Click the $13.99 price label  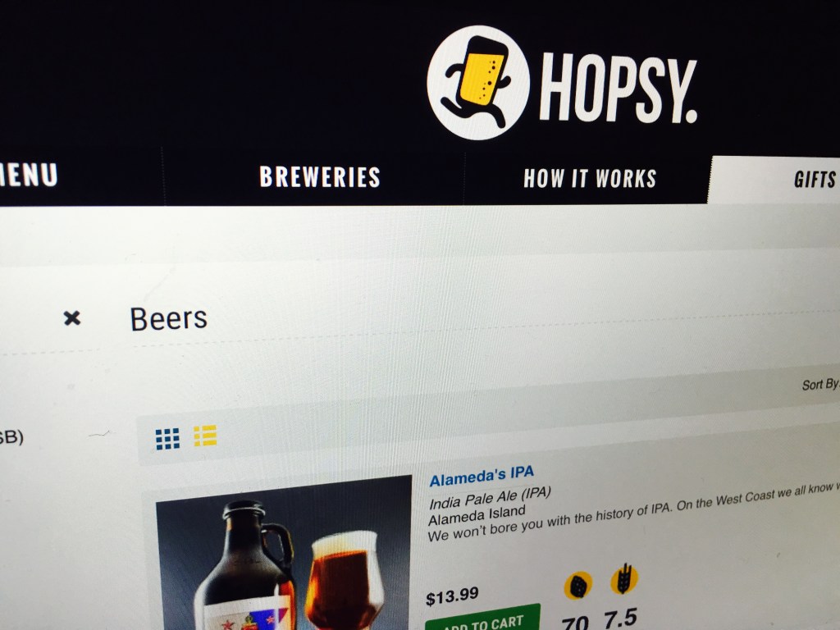point(452,596)
